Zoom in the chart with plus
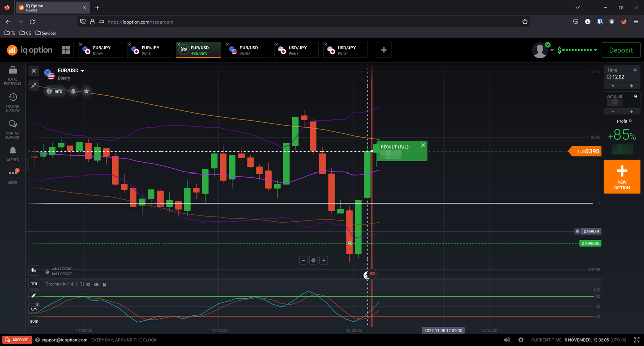 pos(324,260)
